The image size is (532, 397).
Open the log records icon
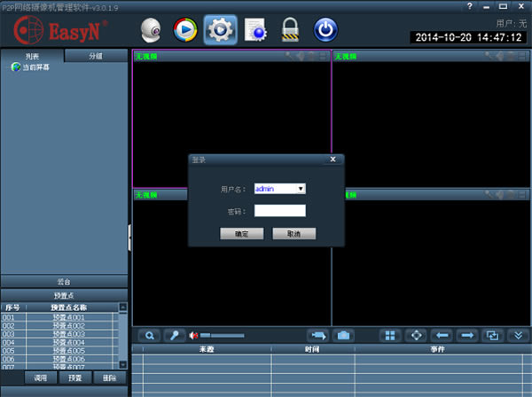pos(257,31)
